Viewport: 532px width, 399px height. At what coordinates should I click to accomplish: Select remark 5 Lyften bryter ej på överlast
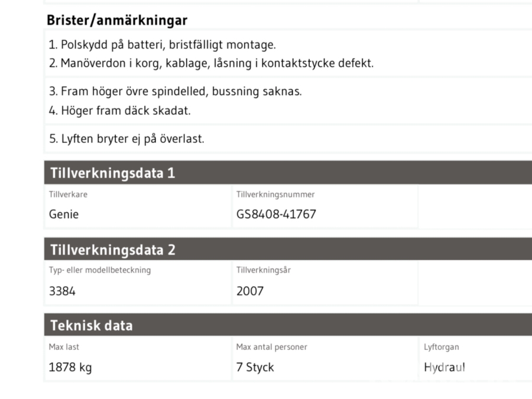point(127,140)
